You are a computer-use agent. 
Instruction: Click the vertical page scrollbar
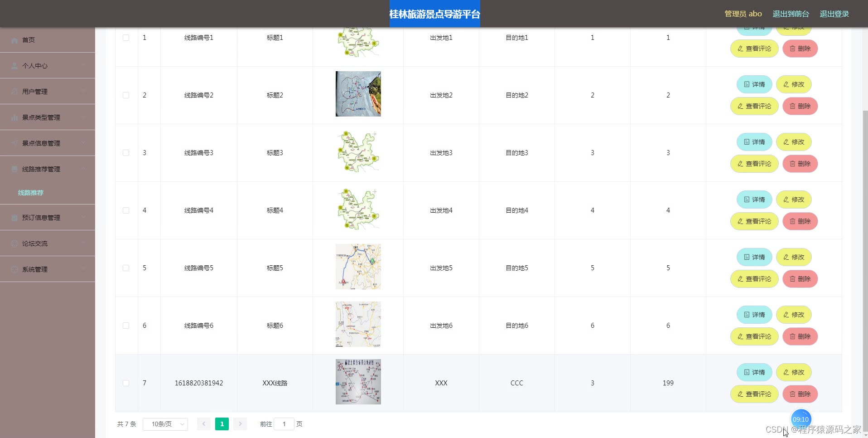(865, 272)
